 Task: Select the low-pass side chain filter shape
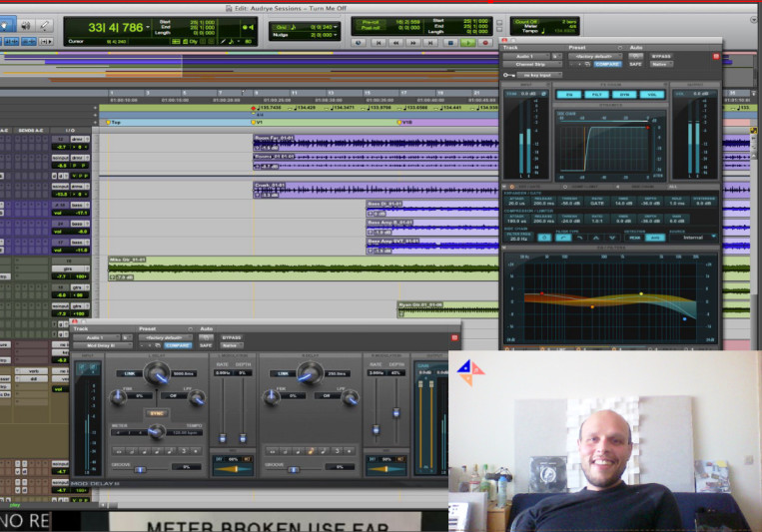point(580,238)
